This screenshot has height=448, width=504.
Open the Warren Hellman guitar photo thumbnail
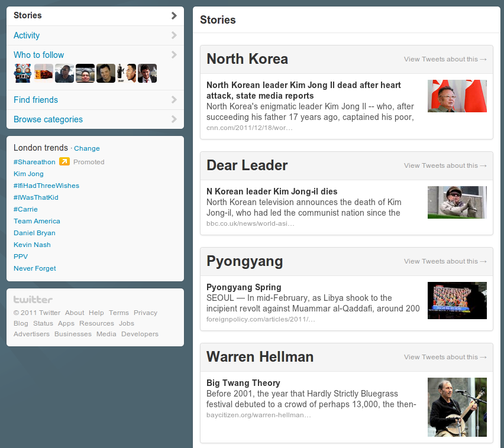click(457, 407)
